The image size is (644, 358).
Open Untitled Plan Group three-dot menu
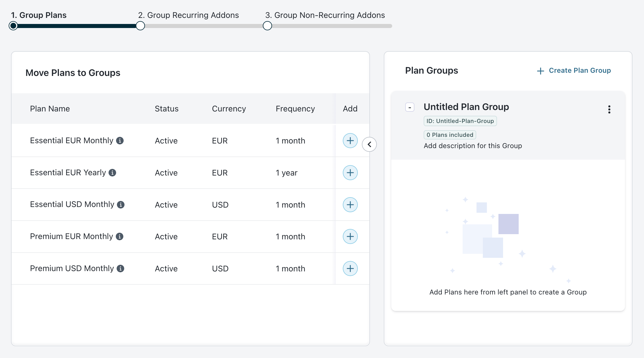click(609, 109)
